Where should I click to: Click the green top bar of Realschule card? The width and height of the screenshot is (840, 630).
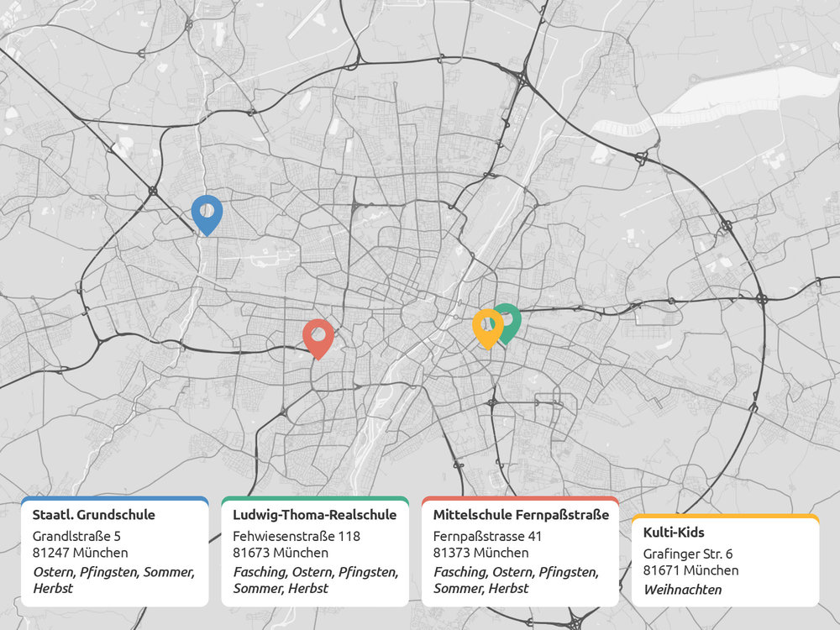[x=315, y=498]
